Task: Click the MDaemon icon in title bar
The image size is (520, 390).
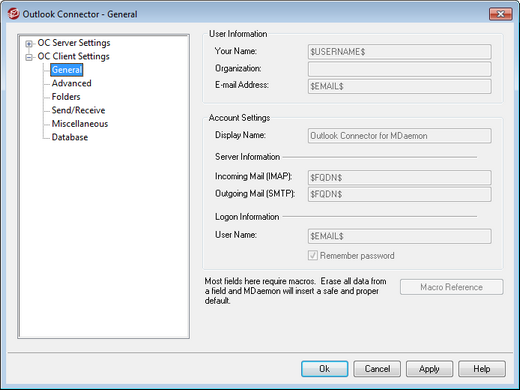Action: 13,14
